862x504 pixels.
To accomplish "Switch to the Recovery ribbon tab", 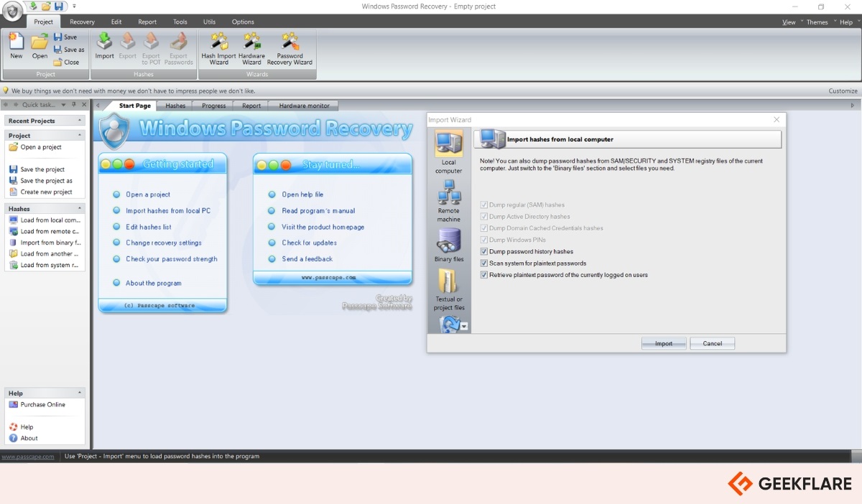I will tap(82, 22).
